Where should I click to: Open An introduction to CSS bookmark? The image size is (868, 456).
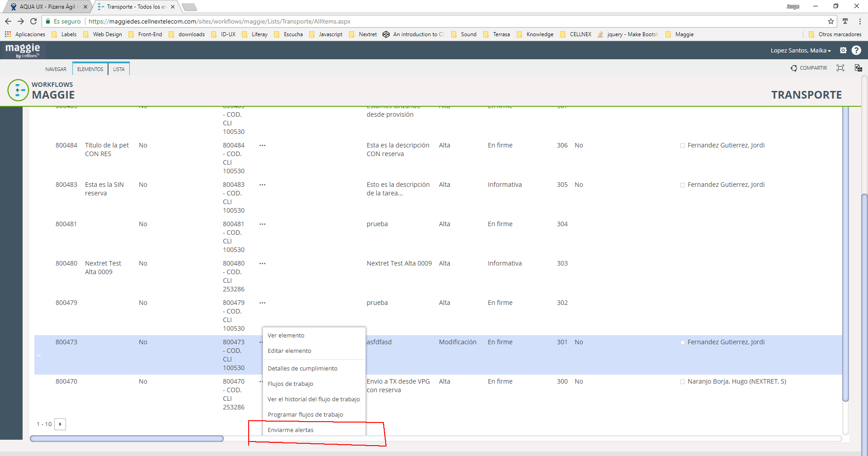tap(413, 34)
